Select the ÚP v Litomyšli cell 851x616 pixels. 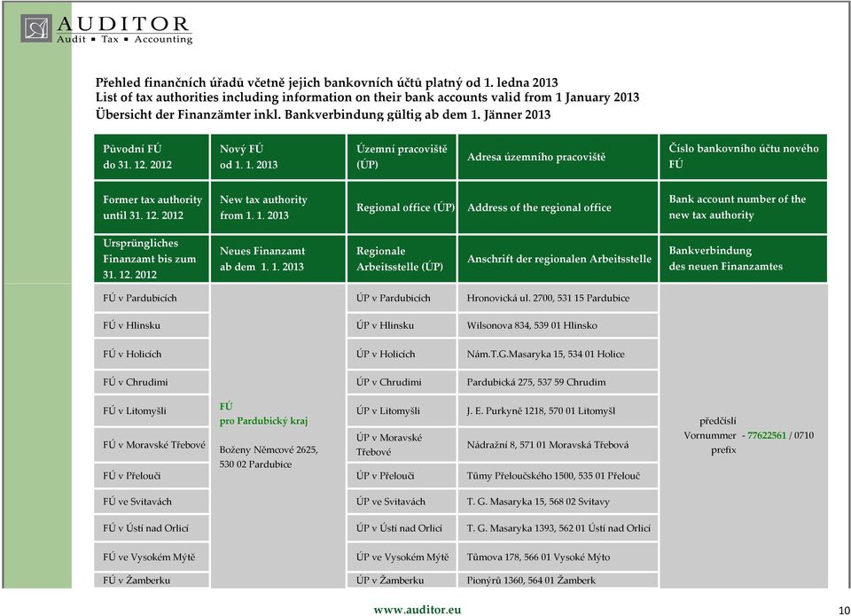tap(402, 411)
